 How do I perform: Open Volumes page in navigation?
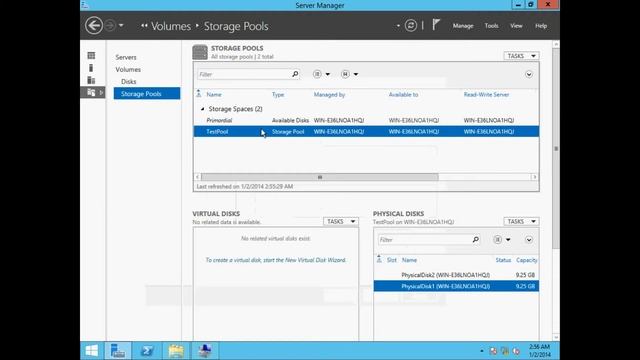click(128, 69)
